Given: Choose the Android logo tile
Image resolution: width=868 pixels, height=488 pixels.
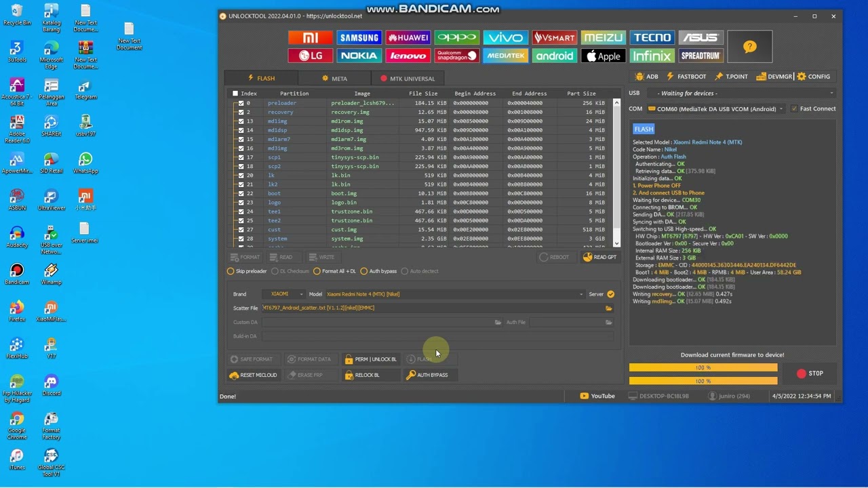Looking at the screenshot, I should 554,56.
